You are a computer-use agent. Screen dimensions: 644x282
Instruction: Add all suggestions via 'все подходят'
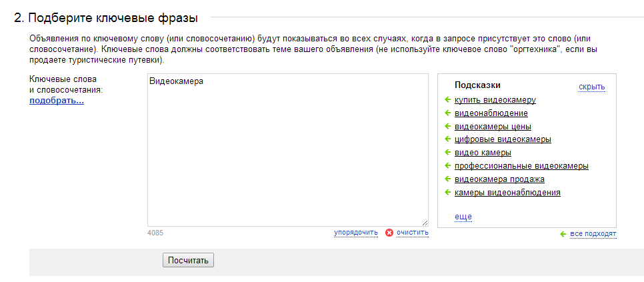tap(593, 234)
